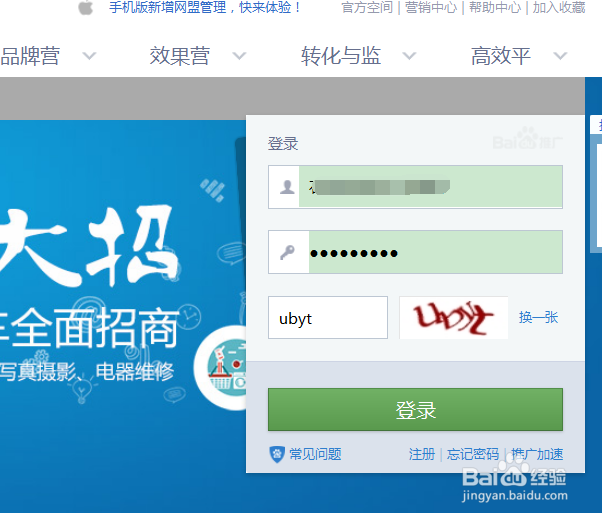Click the shield icon beside 常见问题

pyautogui.click(x=277, y=454)
